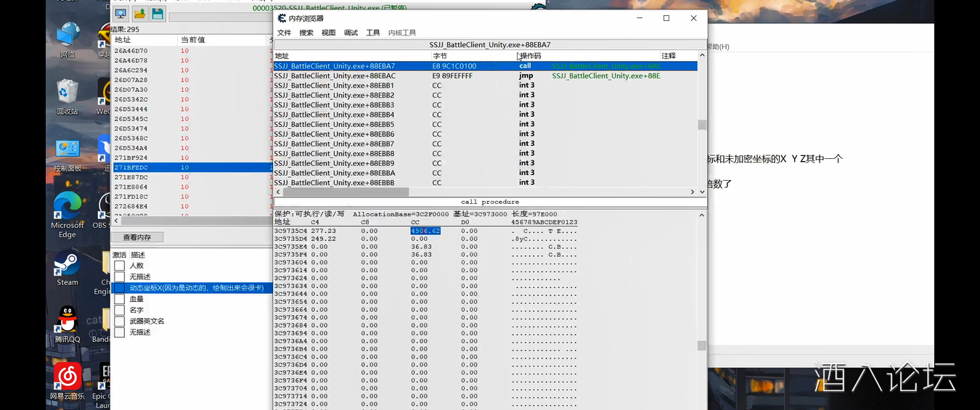Click disassembler scrollbar up arrow
980x410 pixels.
(x=702, y=56)
